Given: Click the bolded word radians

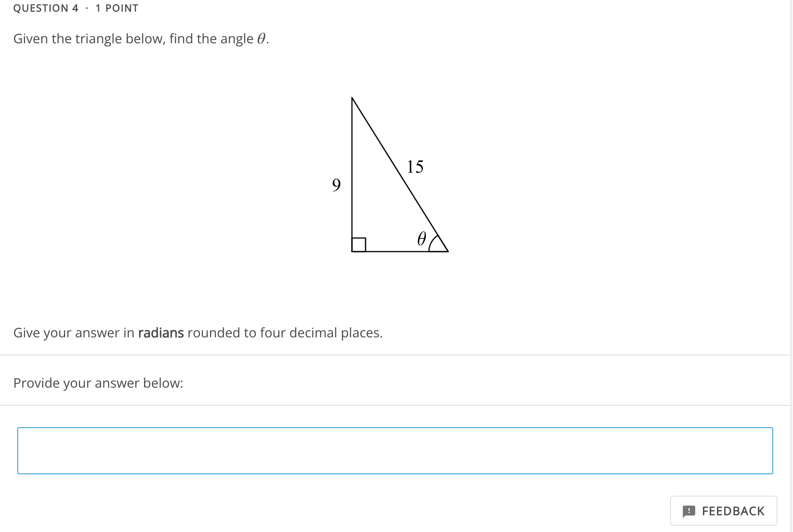Looking at the screenshot, I should 160,332.
